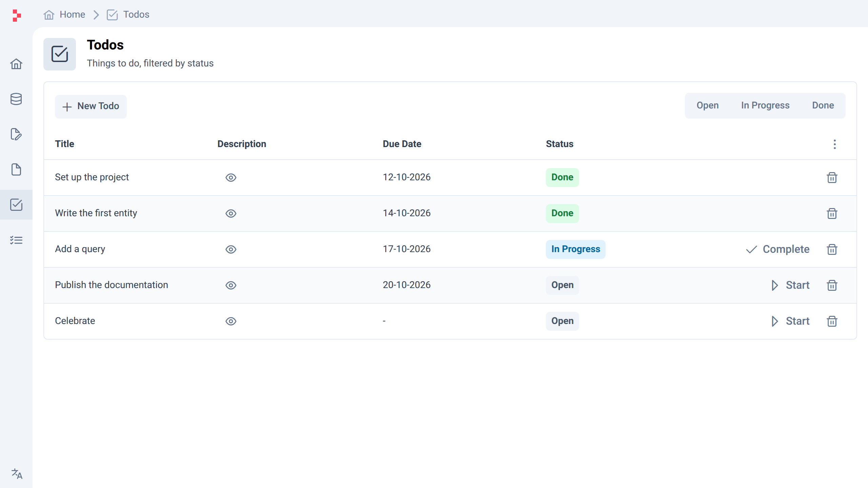Open the table column options menu
The width and height of the screenshot is (868, 488).
[x=835, y=144]
